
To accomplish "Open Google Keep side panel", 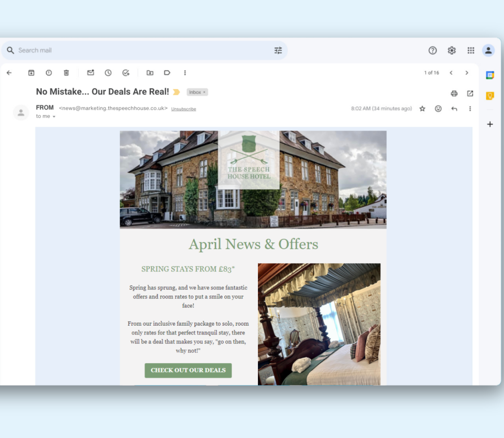I will pos(490,96).
